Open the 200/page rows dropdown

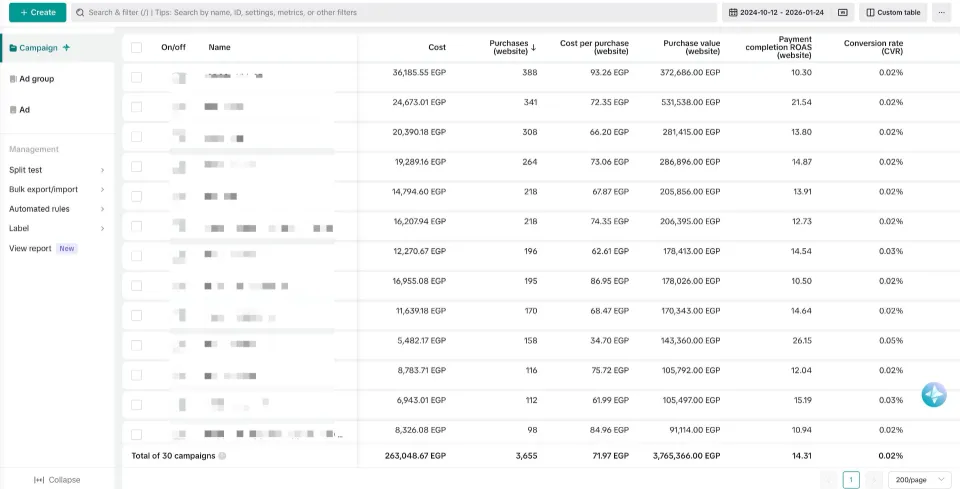click(x=919, y=480)
